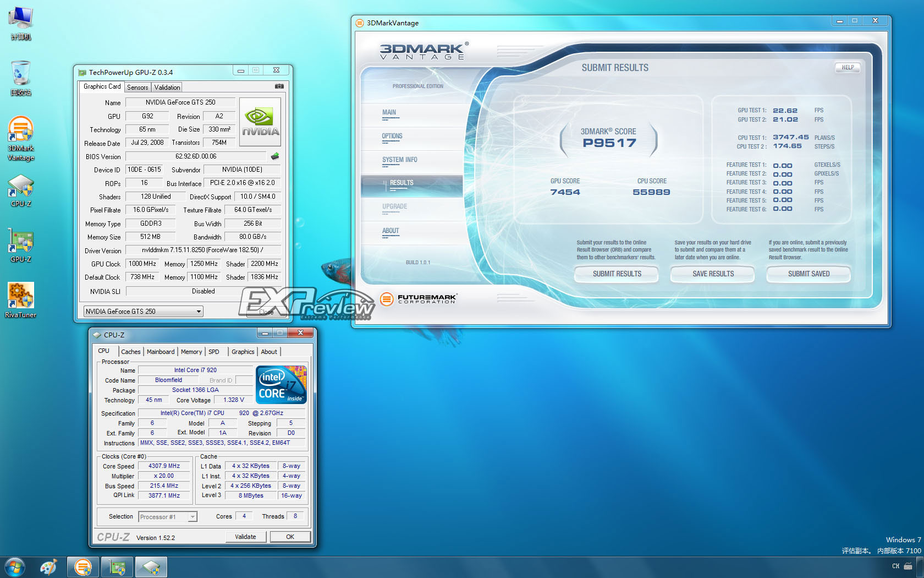The image size is (924, 578).
Task: Click the keyboard icon in system tray
Action: (x=908, y=566)
